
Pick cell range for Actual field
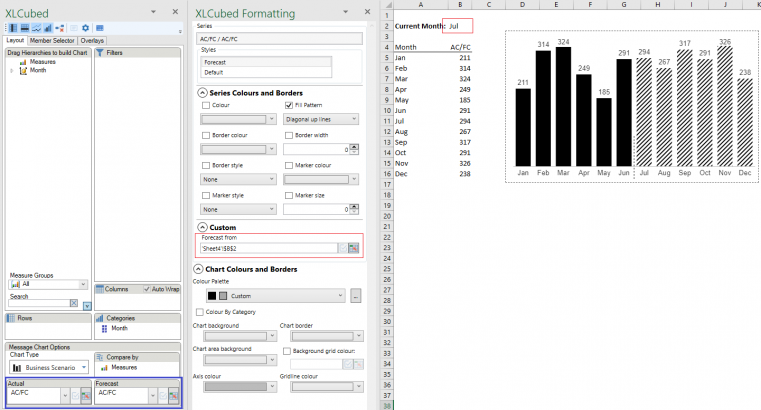[85, 396]
